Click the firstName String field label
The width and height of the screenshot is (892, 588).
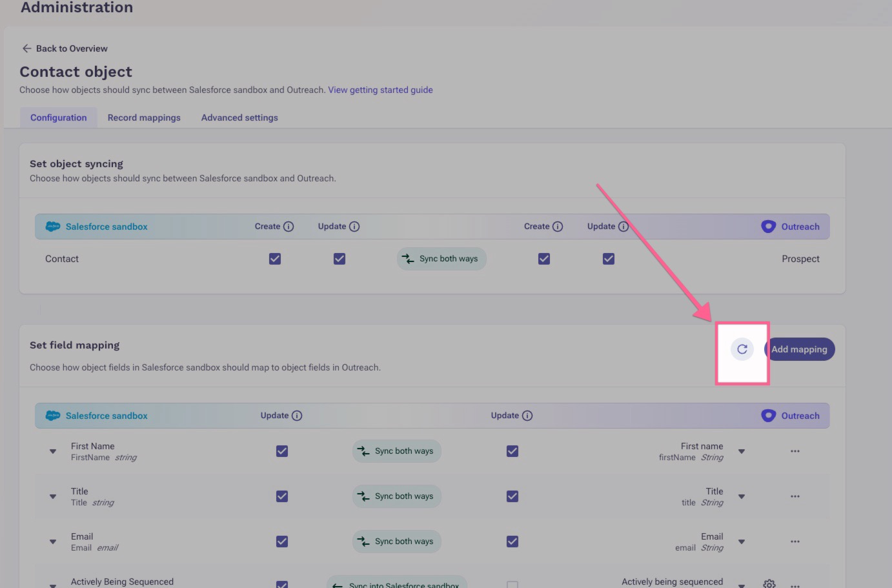coord(691,458)
